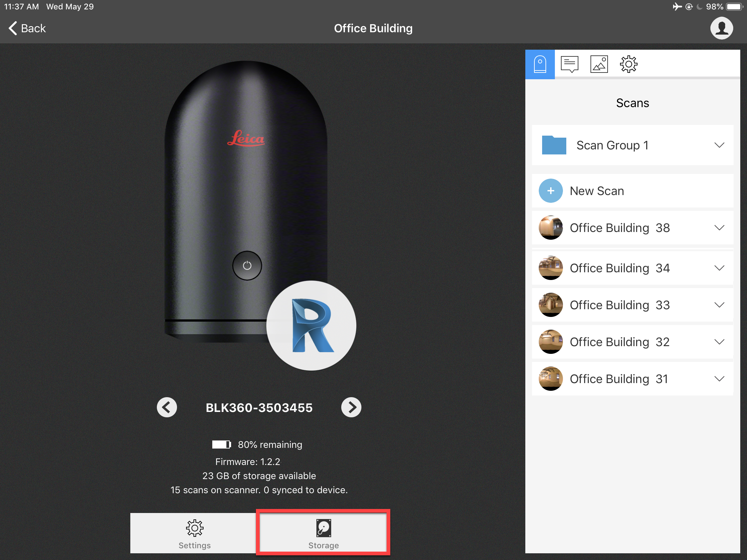Click the Office Building title
This screenshot has width=747, height=560.
point(373,28)
